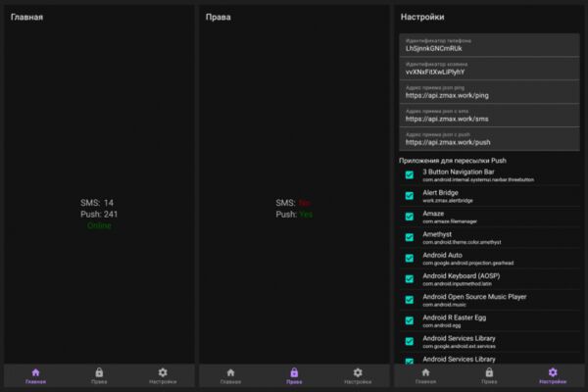Tap the home icon on the Главная screen

pos(35,372)
